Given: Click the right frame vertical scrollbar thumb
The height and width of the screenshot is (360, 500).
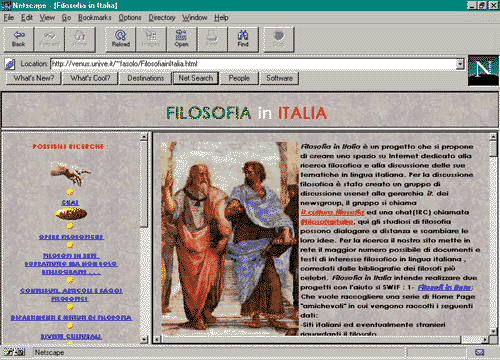Looking at the screenshot, I should tap(493, 149).
